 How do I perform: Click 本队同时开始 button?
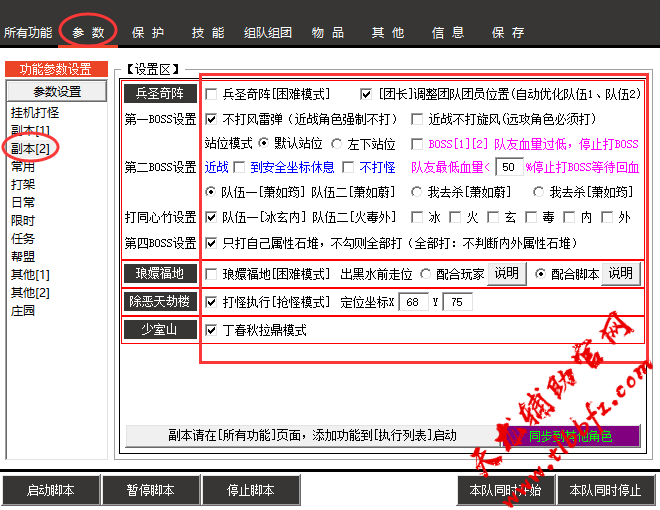506,490
